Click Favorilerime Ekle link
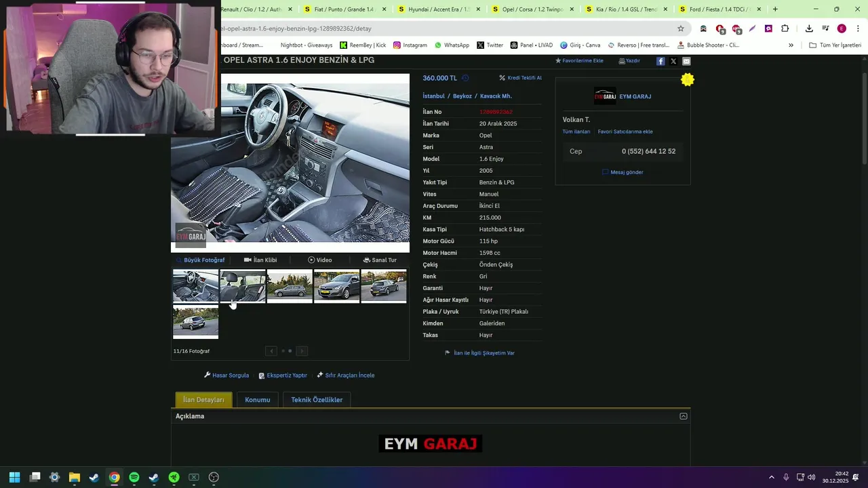Viewport: 868px width, 488px height. point(579,61)
